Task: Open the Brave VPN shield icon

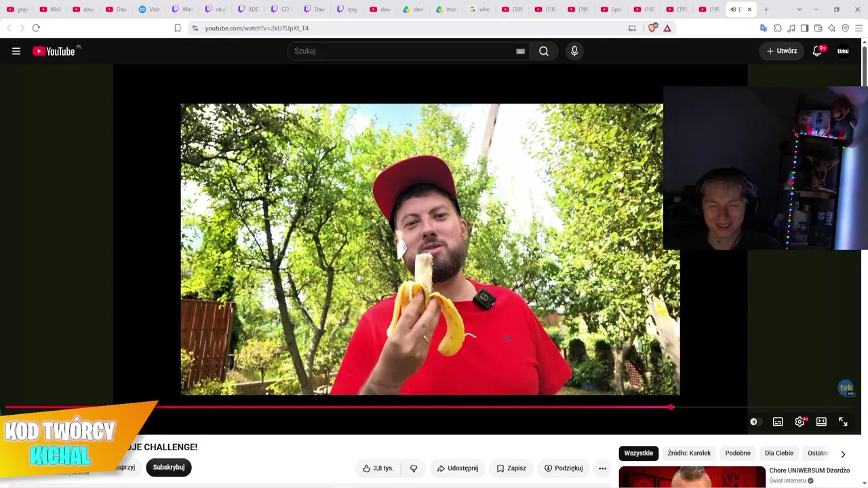Action: point(845,28)
